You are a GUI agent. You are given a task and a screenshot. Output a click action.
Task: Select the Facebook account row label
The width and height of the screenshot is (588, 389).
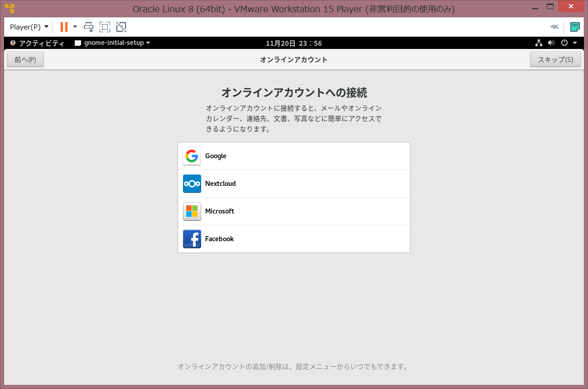[x=220, y=239]
